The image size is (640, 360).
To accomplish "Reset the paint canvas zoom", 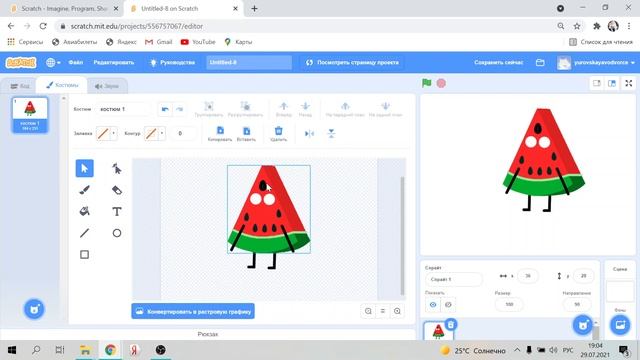I will pos(382,311).
